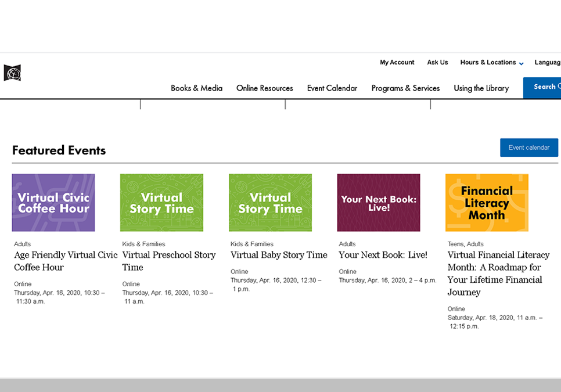Click the Search button
Viewport: 561px width, 392px height.
coord(545,87)
